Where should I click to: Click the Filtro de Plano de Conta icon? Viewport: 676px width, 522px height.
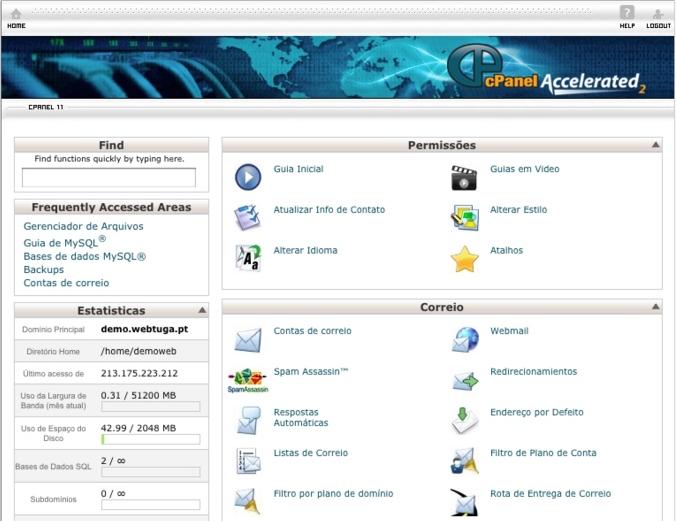tap(465, 461)
